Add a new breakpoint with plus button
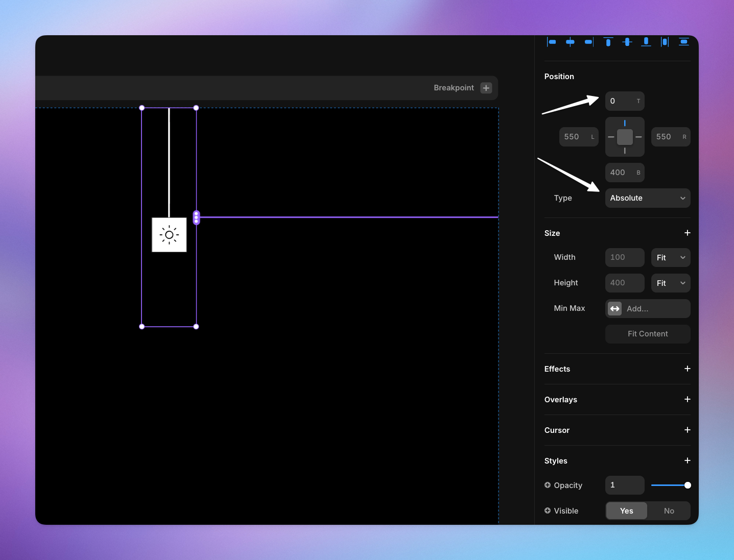 pos(486,88)
